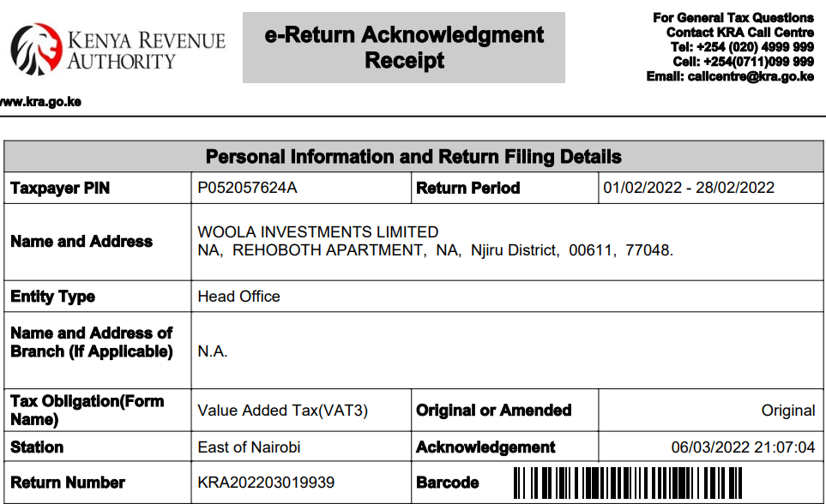Click the East of Nairobi station value
This screenshot has height=504, width=826.
(249, 447)
